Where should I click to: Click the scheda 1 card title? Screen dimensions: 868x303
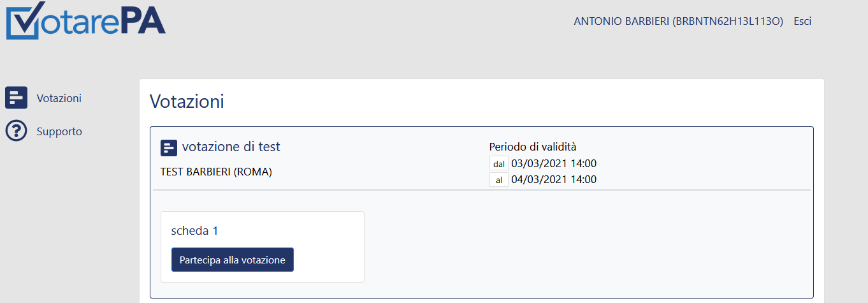coord(194,231)
